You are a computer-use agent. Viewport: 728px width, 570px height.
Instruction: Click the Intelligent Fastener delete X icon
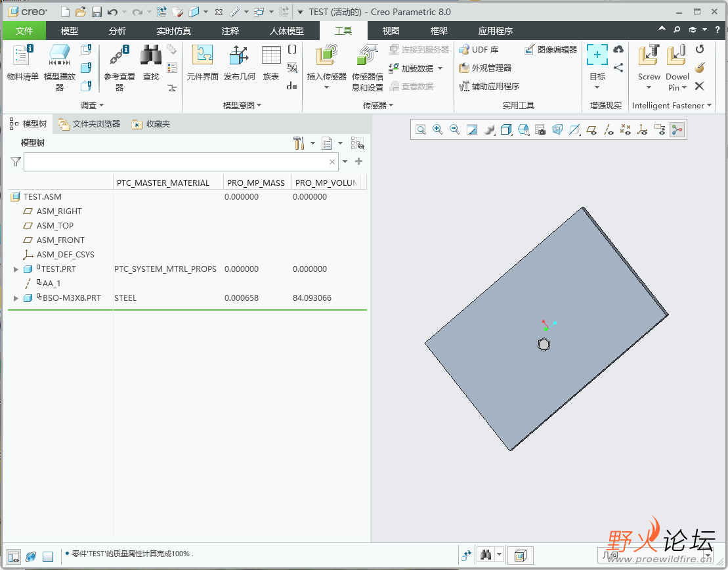coord(699,86)
